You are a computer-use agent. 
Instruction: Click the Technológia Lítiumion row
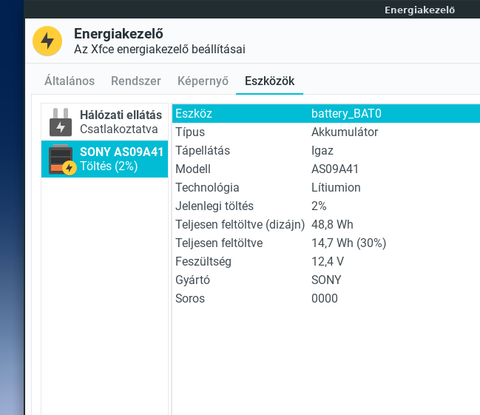click(x=326, y=188)
